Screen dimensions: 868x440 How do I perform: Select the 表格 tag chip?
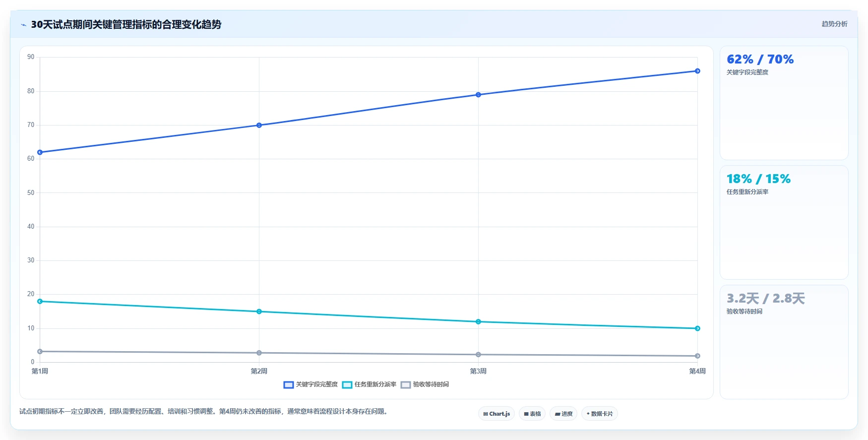tap(532, 414)
